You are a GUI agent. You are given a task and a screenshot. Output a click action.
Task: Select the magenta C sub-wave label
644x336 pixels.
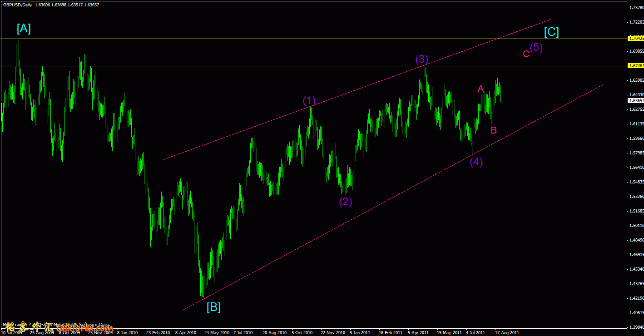click(526, 54)
